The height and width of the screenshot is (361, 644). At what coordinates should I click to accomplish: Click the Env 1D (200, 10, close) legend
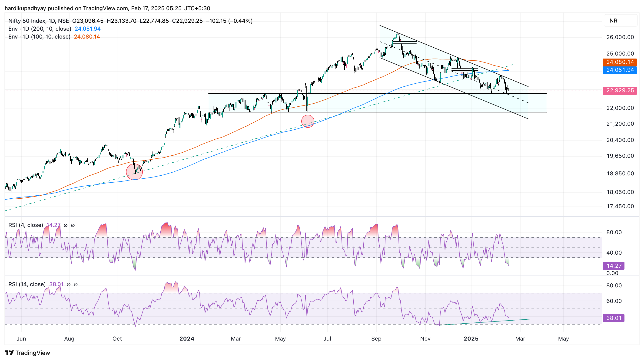pos(40,29)
